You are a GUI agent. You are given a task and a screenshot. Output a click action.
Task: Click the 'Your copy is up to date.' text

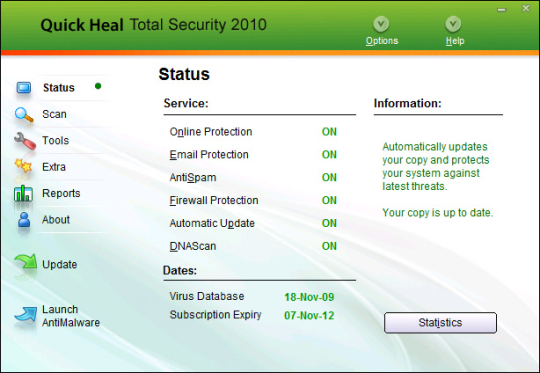point(437,213)
